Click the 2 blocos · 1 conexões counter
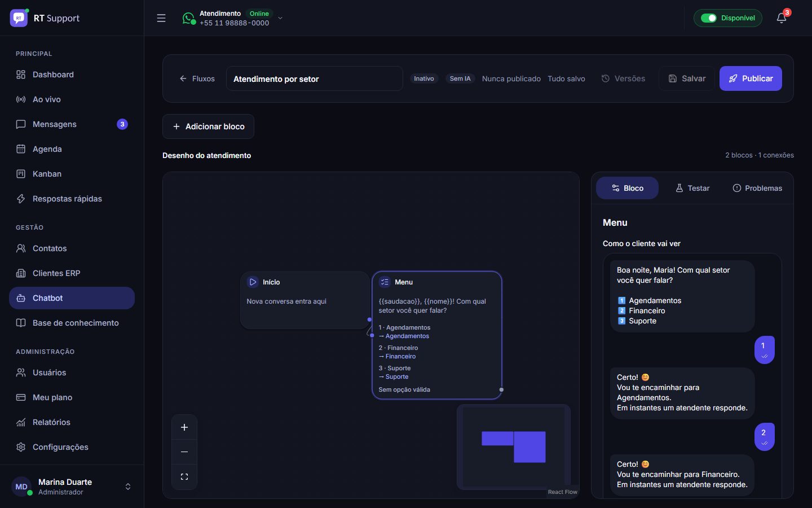This screenshot has height=508, width=812. (760, 155)
